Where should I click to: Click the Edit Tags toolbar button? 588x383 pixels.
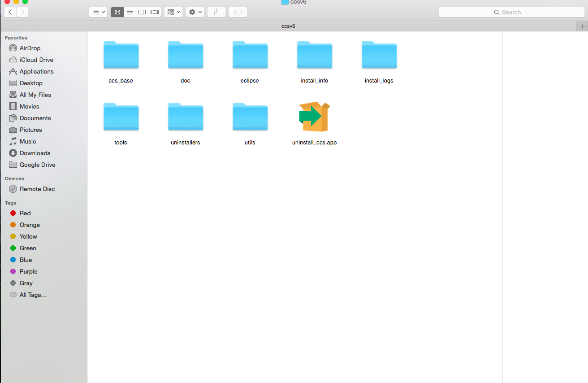[x=238, y=12]
